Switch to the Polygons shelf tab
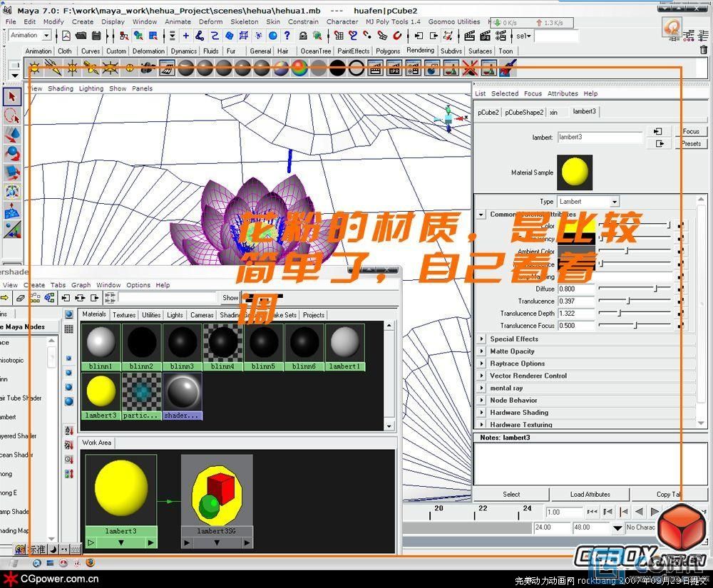The image size is (713, 588). 388,51
